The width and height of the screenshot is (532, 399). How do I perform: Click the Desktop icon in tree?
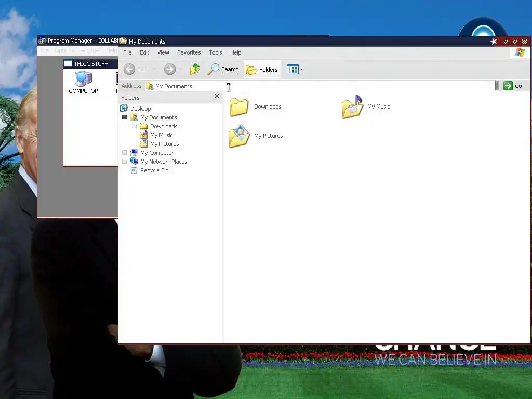(x=124, y=108)
